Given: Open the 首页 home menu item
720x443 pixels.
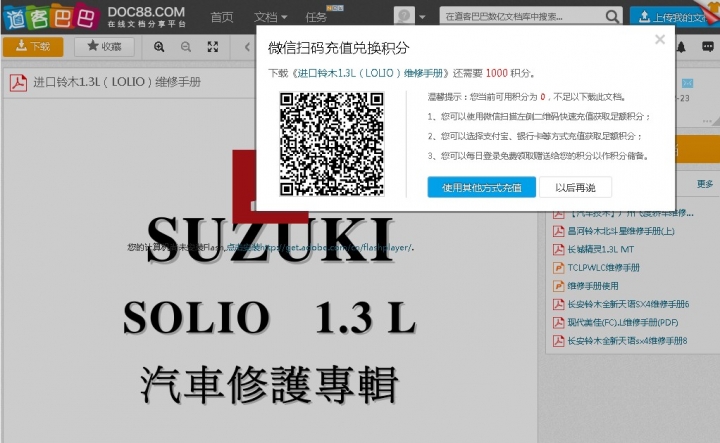Looking at the screenshot, I should (x=222, y=17).
